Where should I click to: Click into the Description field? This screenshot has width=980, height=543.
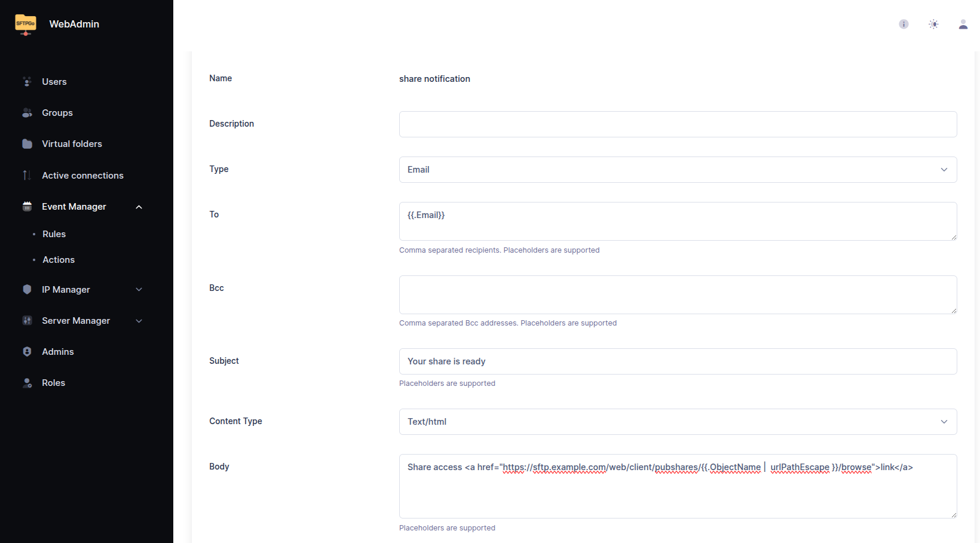(678, 124)
